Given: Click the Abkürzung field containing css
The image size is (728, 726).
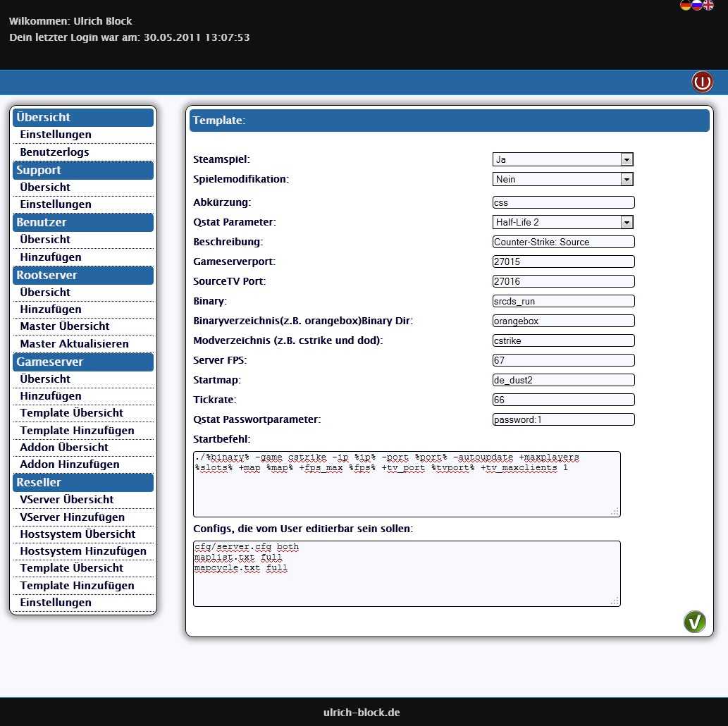Looking at the screenshot, I should pyautogui.click(x=563, y=202).
